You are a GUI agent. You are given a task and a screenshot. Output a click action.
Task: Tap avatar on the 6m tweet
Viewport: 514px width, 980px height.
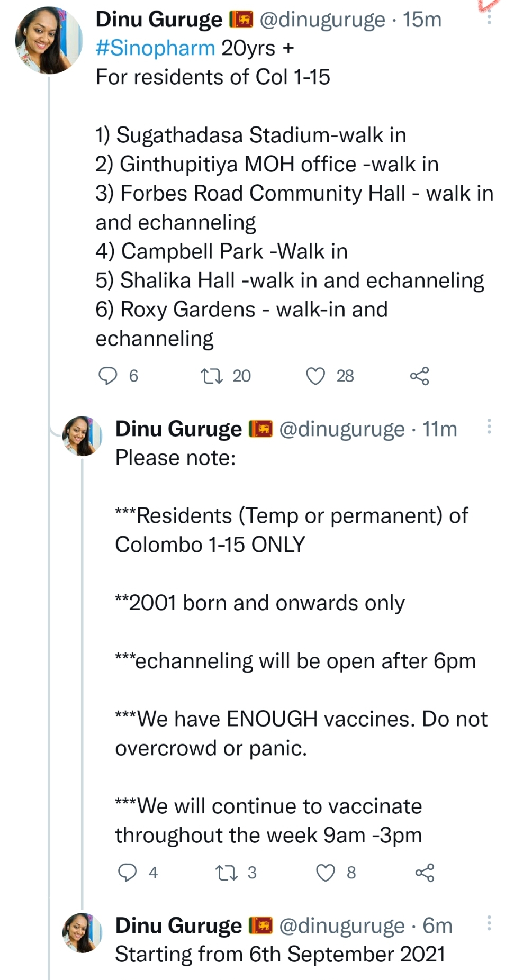click(x=82, y=933)
